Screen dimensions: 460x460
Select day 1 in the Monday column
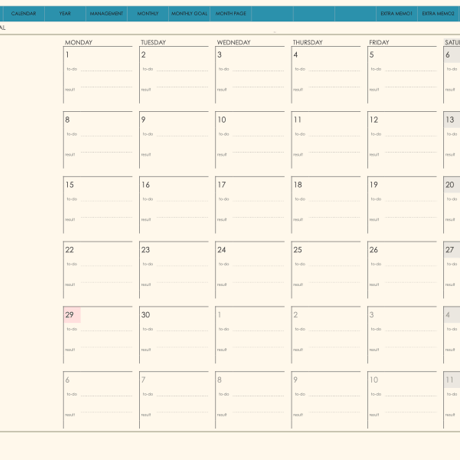tap(67, 55)
